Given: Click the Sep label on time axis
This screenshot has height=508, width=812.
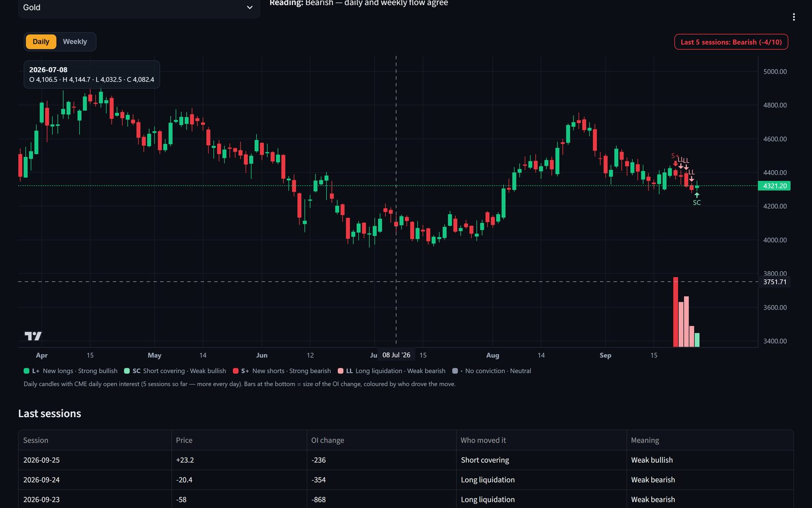Looking at the screenshot, I should click(605, 356).
